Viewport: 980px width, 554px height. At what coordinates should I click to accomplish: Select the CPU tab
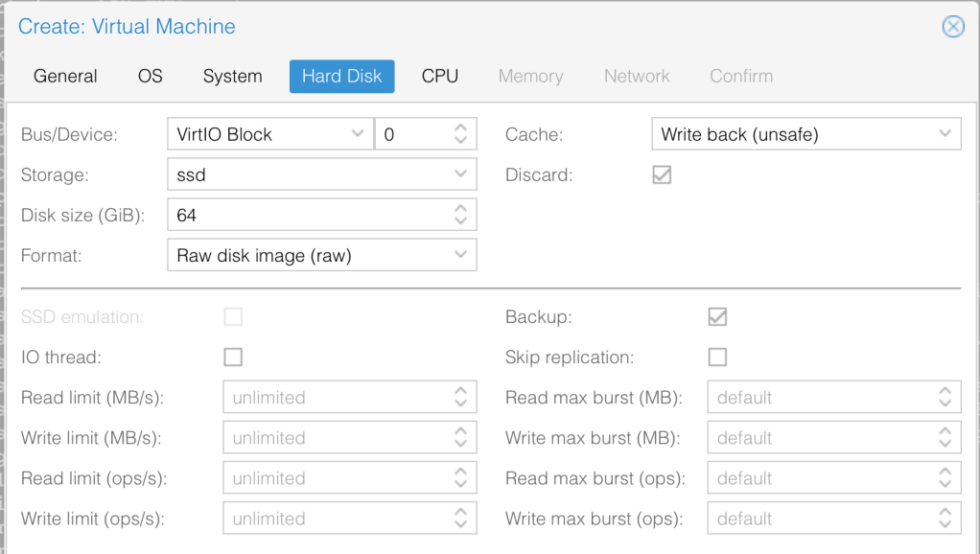pos(440,77)
